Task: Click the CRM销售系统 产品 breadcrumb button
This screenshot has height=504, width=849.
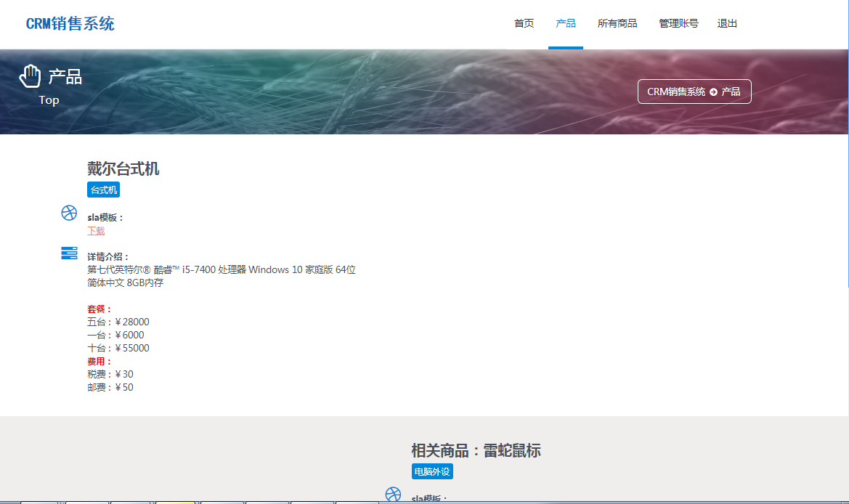Action: [694, 91]
